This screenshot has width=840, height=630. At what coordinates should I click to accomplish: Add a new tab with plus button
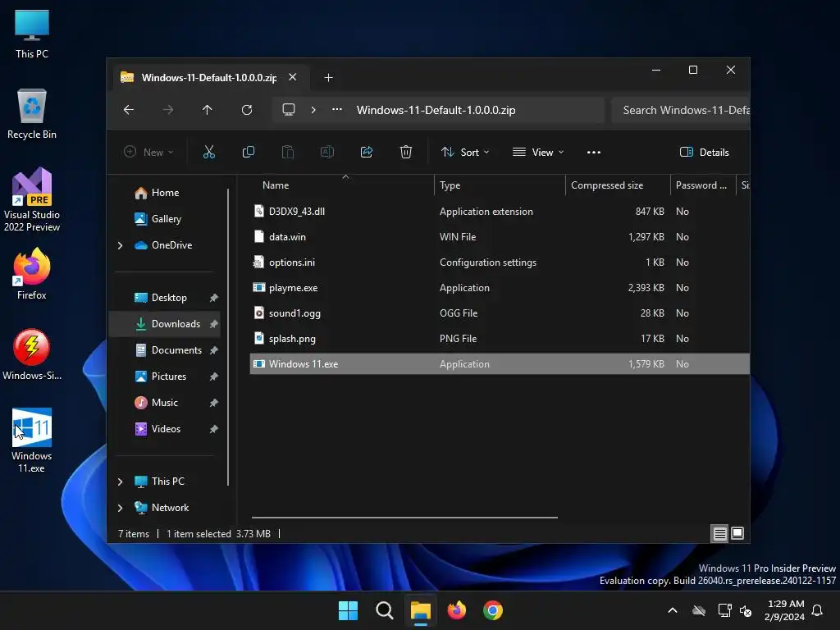328,78
